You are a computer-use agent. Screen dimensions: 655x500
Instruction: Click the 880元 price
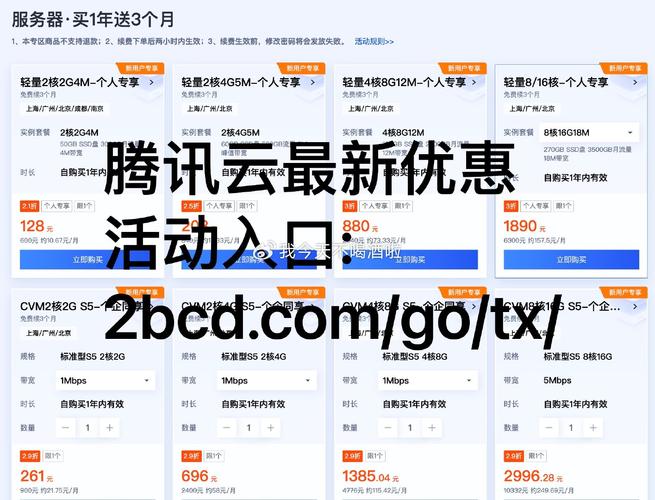tap(360, 226)
